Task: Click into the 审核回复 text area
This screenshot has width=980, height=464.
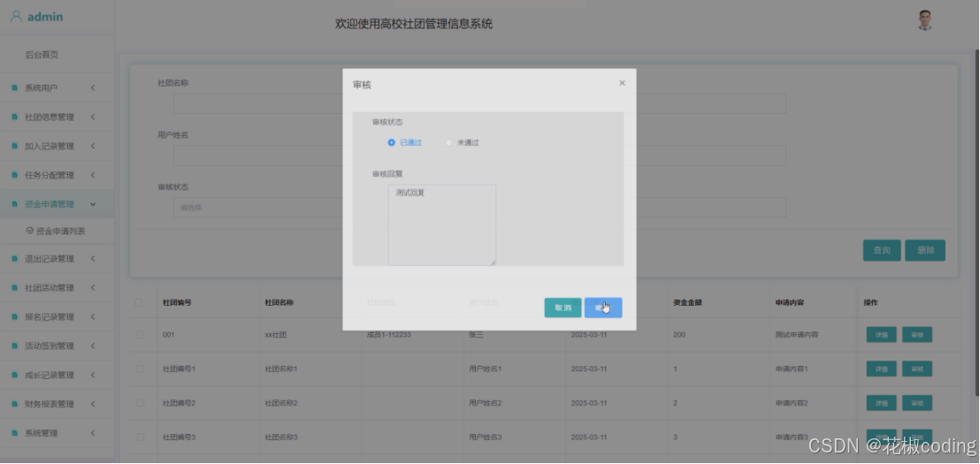Action: (442, 224)
